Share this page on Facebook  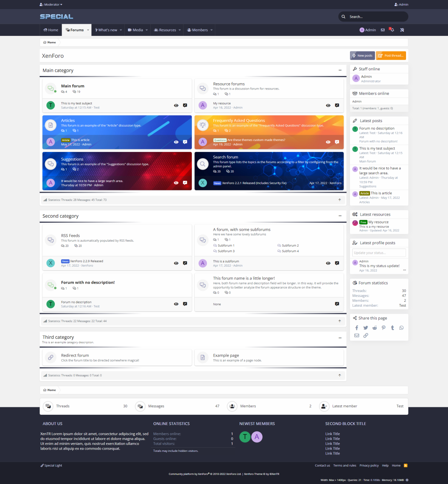pos(356,328)
